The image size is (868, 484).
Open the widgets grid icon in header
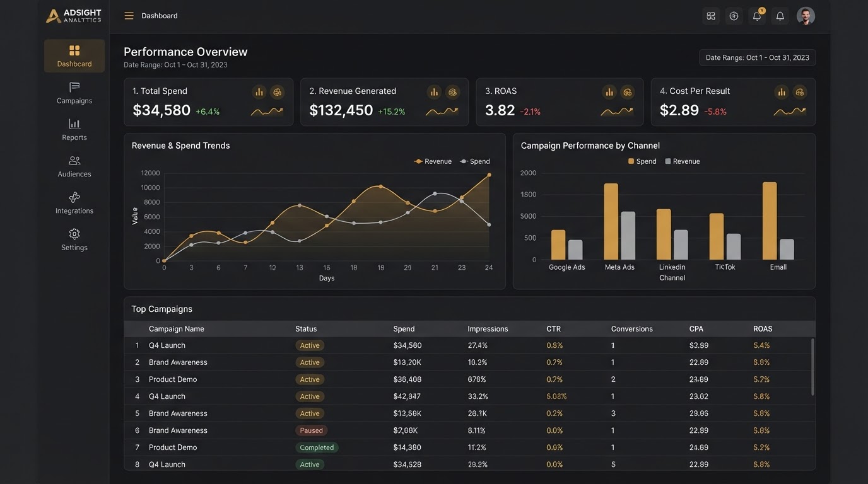pos(711,16)
